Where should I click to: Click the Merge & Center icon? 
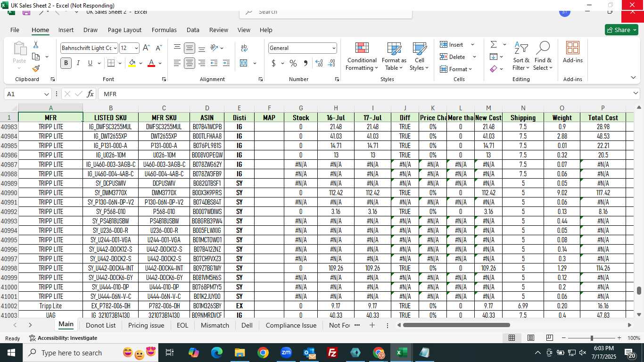pos(244,63)
